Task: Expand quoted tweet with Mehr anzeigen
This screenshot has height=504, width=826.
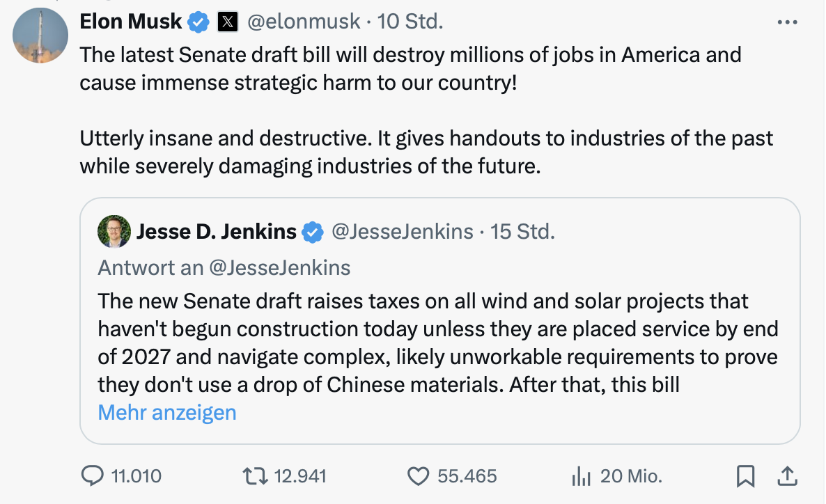Action: point(167,412)
